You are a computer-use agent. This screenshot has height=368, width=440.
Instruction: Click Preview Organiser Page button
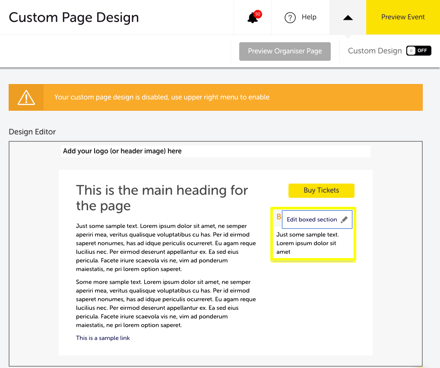coord(285,51)
